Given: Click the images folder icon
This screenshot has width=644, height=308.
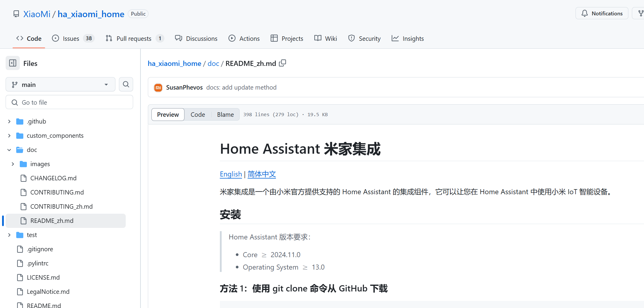Looking at the screenshot, I should 23,164.
